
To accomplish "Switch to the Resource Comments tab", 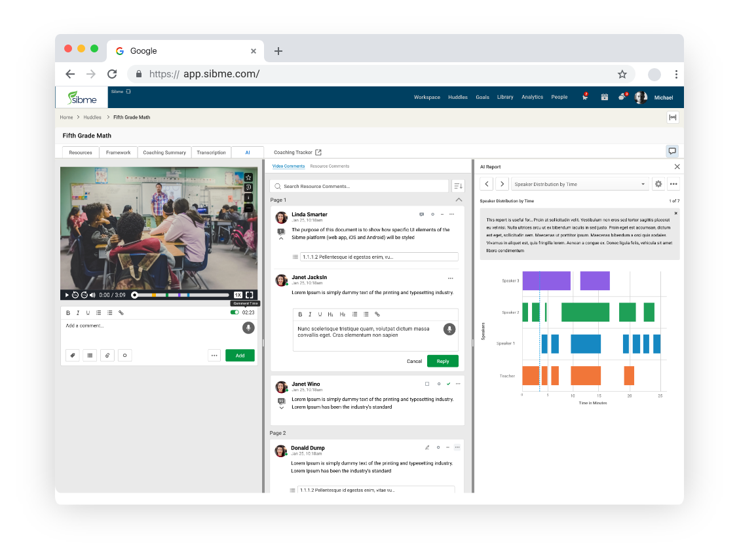I will 330,166.
